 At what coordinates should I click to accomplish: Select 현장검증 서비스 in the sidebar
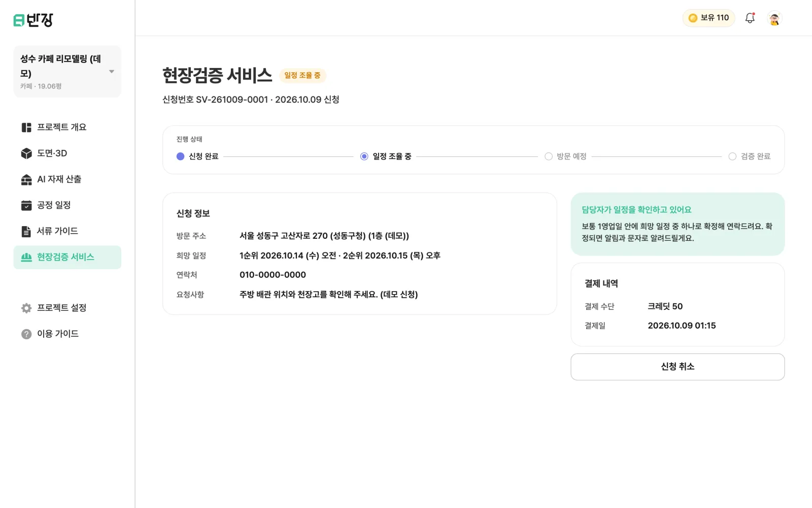(67, 257)
